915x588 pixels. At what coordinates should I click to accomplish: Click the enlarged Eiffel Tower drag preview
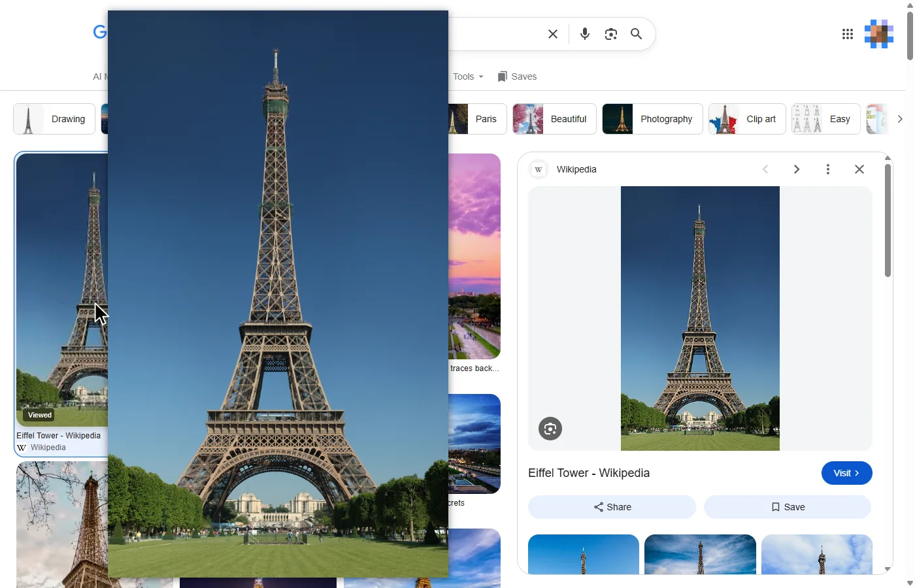click(x=278, y=294)
